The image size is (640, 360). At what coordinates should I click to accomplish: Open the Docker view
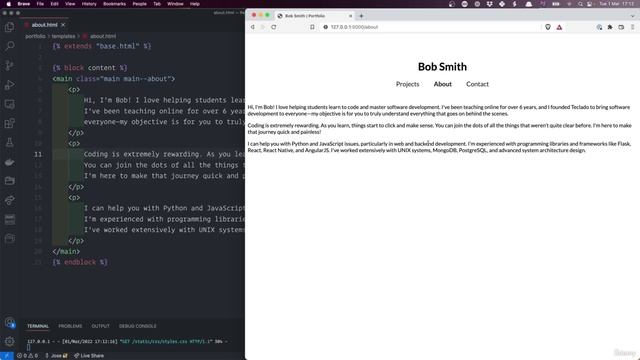click(9, 162)
